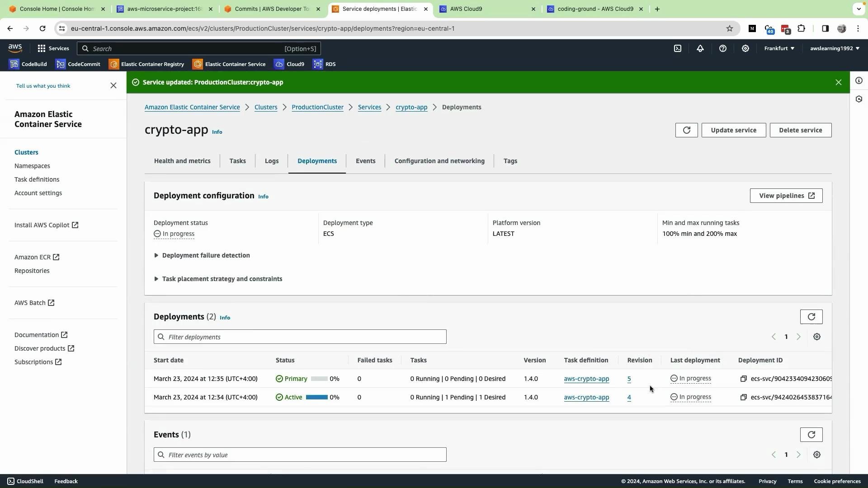Click Update service button
Image resolution: width=868 pixels, height=488 pixels.
coord(733,130)
